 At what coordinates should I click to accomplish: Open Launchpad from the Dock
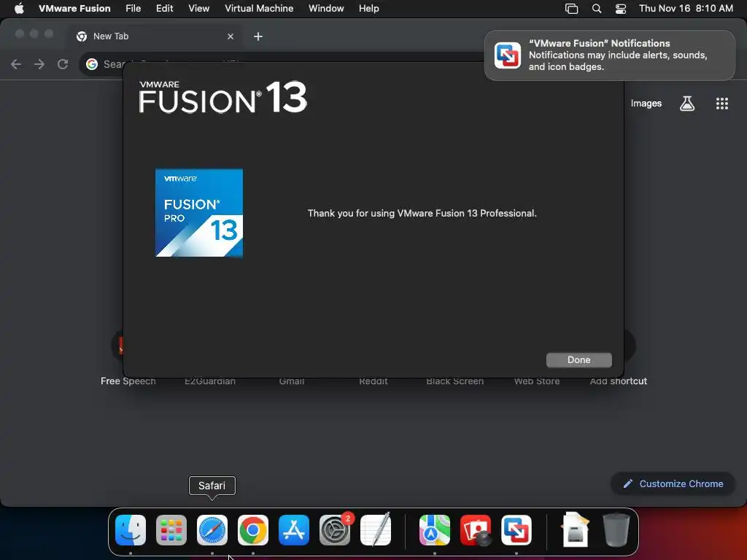point(171,530)
